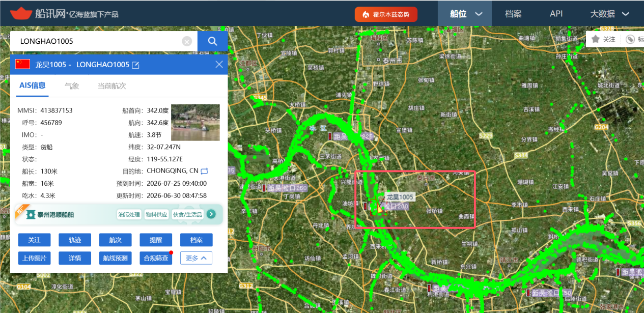
Task: Switch to the 气象 tab
Action: point(72,86)
